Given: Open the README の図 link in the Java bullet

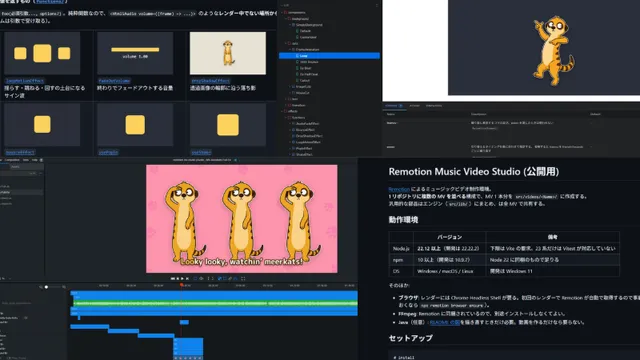Looking at the screenshot, I should (444, 322).
